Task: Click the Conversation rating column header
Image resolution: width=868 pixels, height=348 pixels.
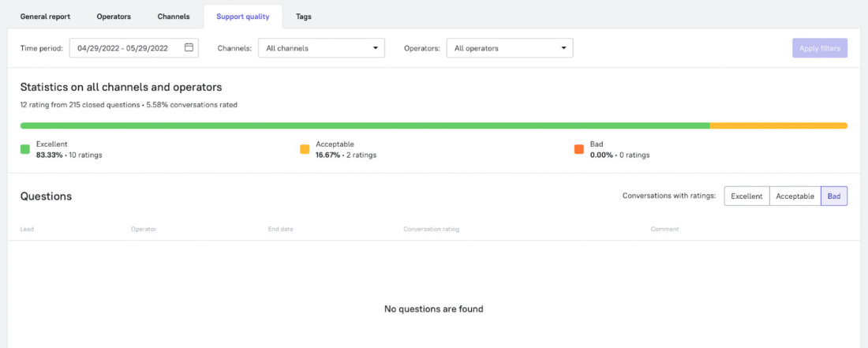Action: coord(431,229)
